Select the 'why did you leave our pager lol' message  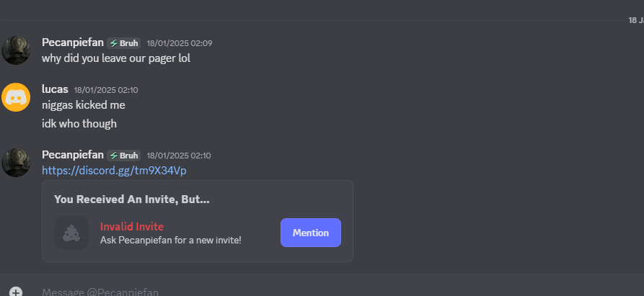click(x=116, y=58)
